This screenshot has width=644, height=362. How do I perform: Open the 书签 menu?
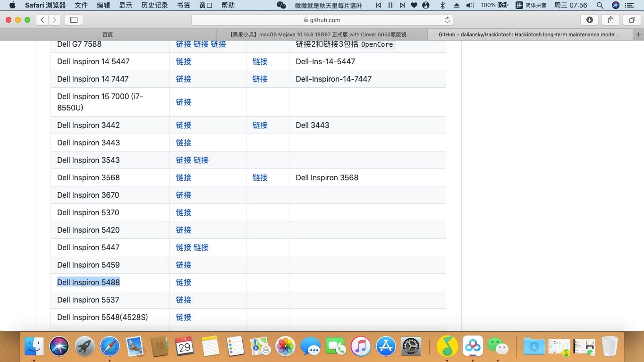coord(184,5)
